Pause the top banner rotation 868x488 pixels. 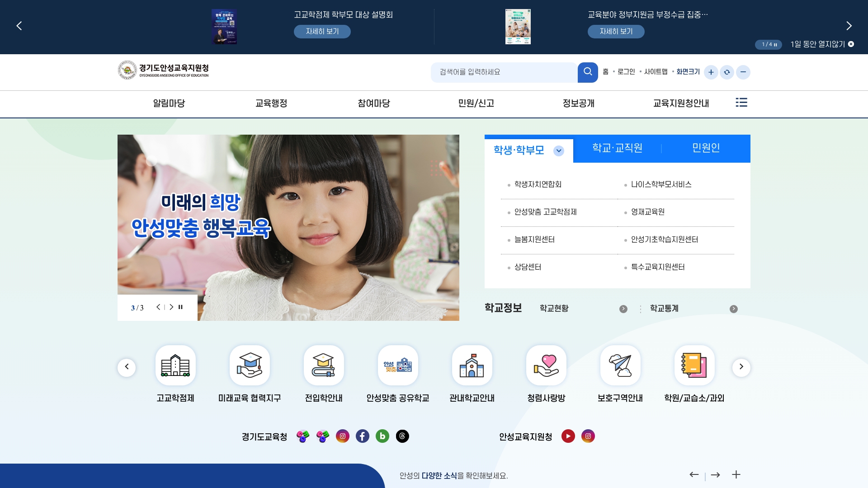(776, 45)
